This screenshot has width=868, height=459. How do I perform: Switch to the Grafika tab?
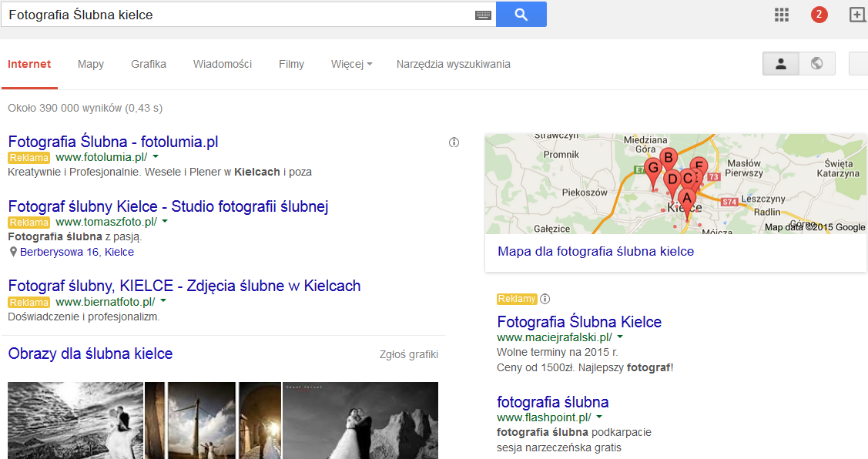(x=148, y=65)
